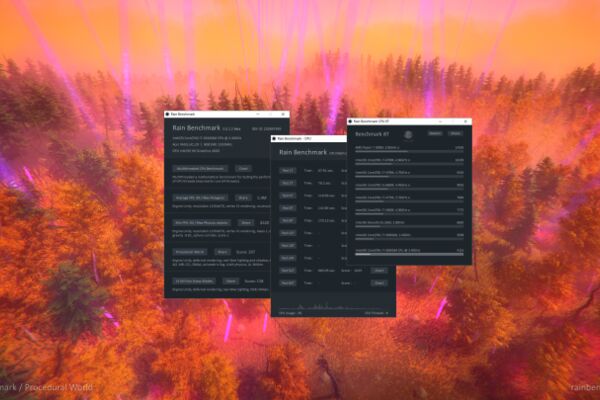Start the Average FPS 3D / Max Polygons test
Viewport: 600px width, 400px height.
click(243, 198)
